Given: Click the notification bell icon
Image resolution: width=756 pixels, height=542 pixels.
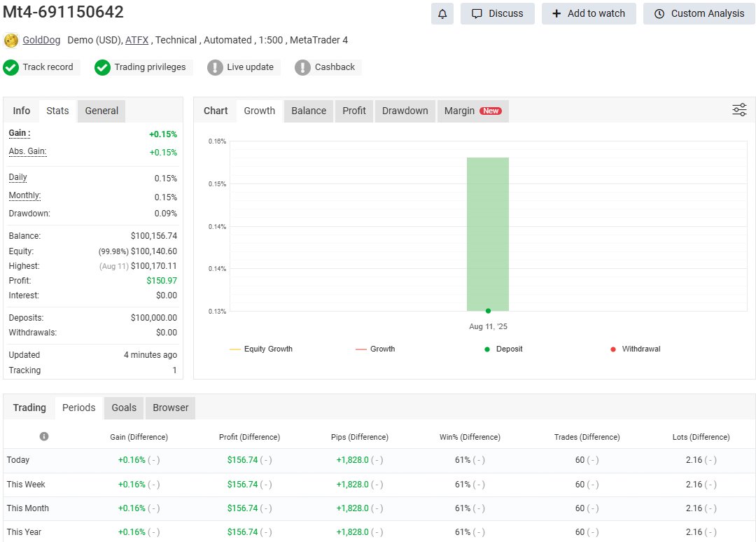Looking at the screenshot, I should click(x=442, y=13).
